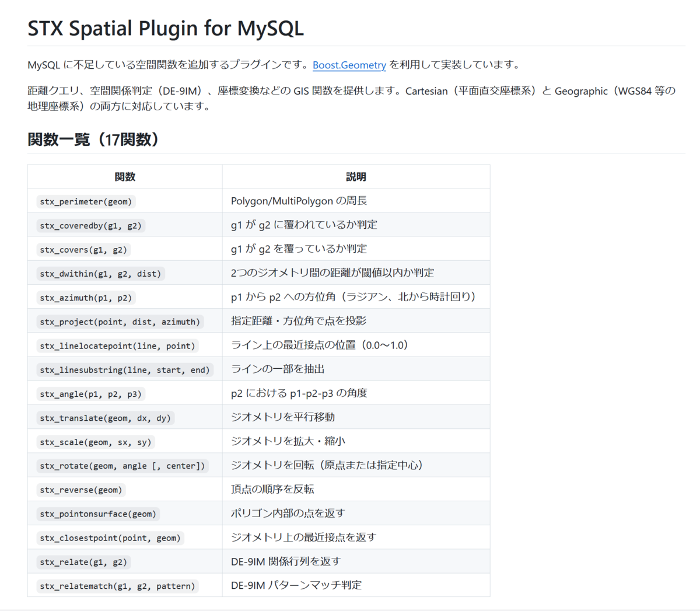Click description g1 が g2 を覆っているか判定

pyautogui.click(x=299, y=249)
